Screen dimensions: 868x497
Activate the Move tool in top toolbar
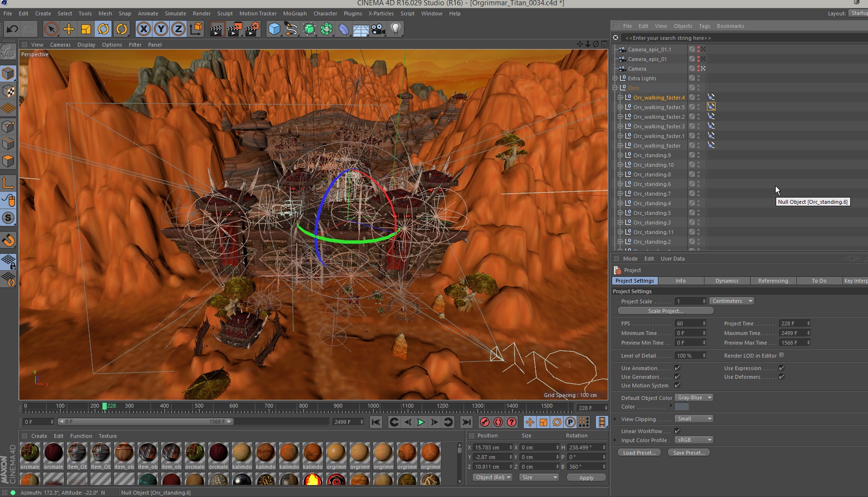(x=69, y=29)
